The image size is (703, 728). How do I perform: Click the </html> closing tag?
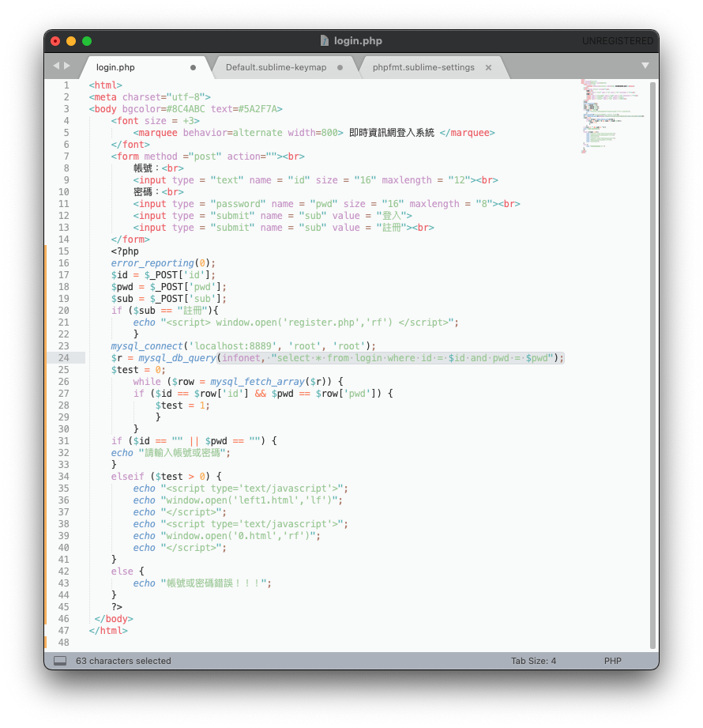pos(108,631)
